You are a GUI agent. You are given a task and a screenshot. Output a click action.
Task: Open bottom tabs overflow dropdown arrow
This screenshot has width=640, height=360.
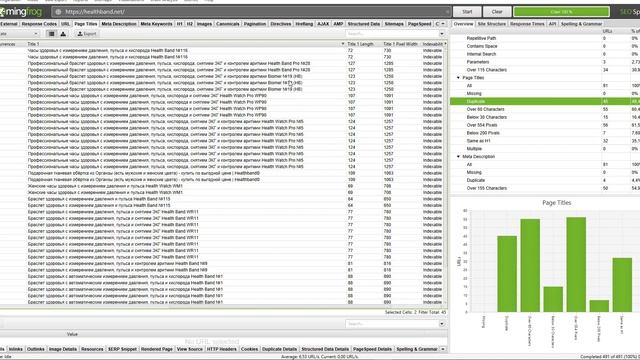point(443,349)
